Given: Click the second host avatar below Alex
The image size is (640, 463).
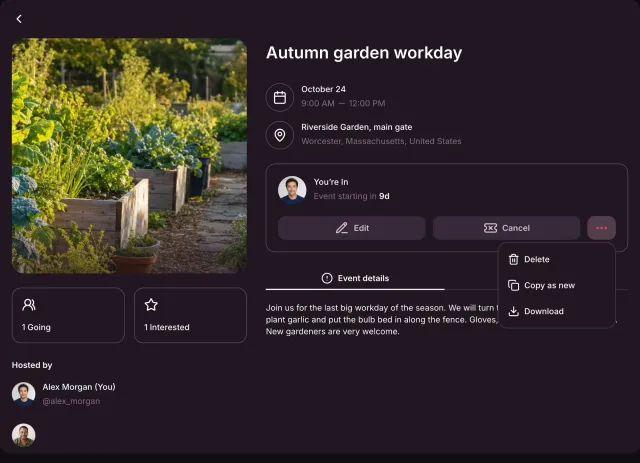Looking at the screenshot, I should point(24,435).
